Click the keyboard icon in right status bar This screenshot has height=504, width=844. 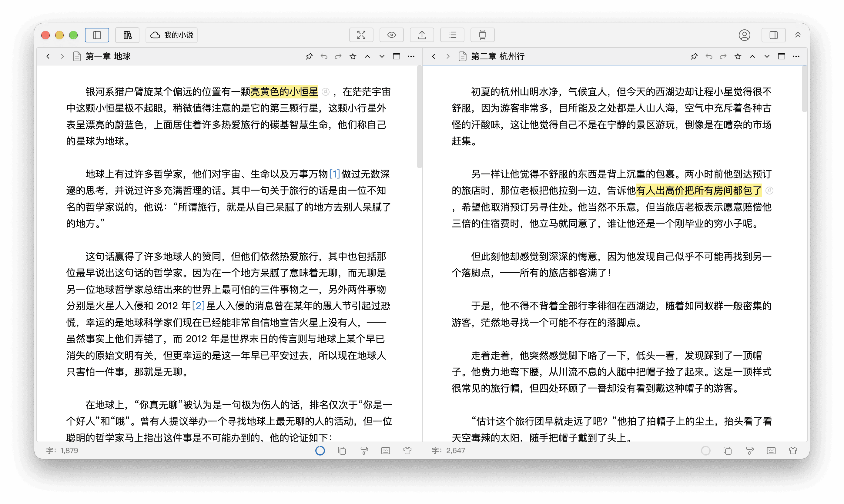click(x=771, y=451)
